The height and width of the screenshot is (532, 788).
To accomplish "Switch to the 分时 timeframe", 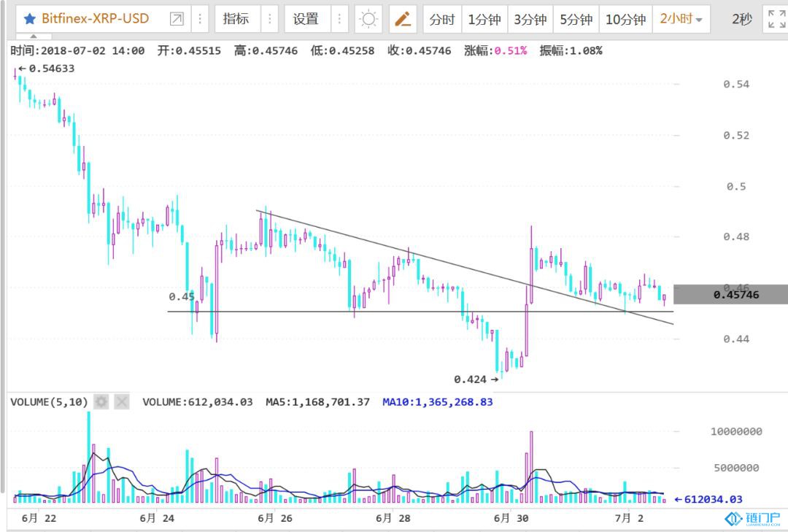I will (442, 19).
